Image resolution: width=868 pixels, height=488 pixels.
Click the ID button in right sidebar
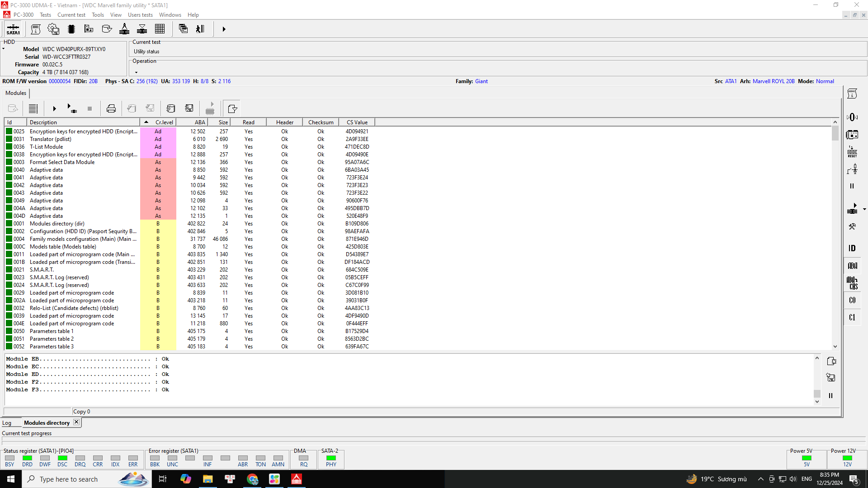coord(852,248)
